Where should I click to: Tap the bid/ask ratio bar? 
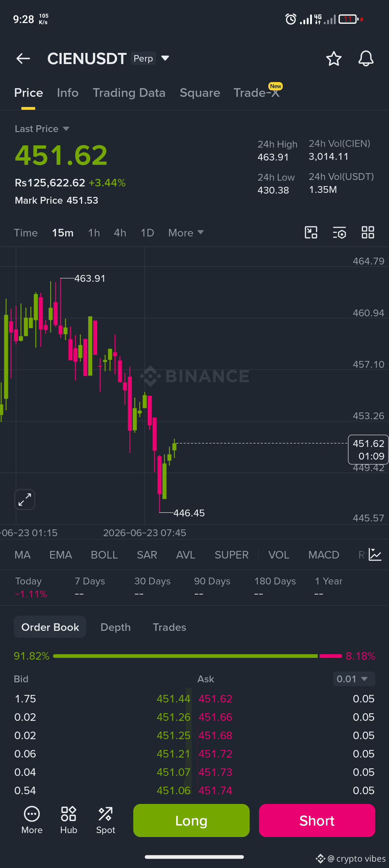[197, 656]
